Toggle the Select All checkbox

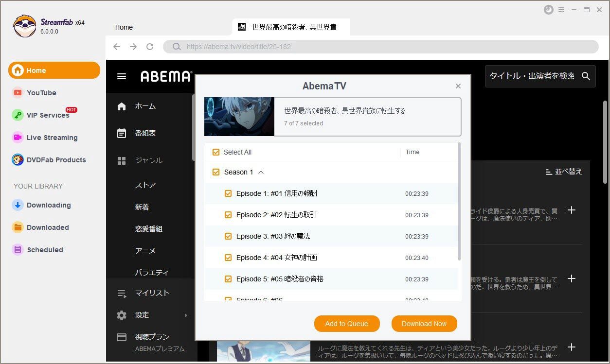tap(216, 152)
